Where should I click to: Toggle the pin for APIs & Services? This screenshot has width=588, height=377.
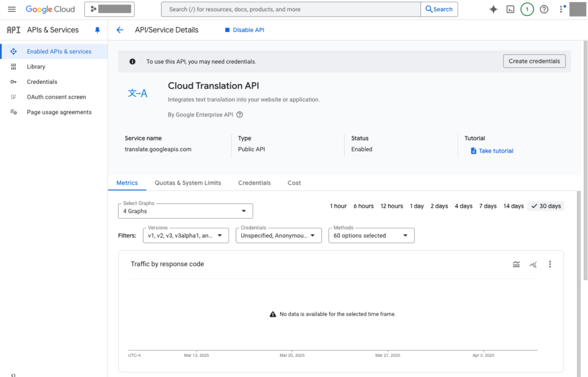[x=97, y=30]
